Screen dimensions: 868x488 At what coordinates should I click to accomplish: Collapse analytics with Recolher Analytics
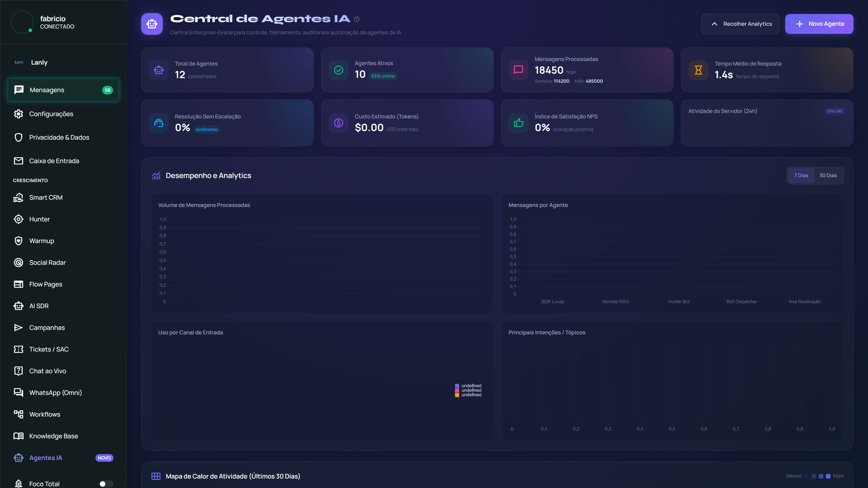click(740, 24)
